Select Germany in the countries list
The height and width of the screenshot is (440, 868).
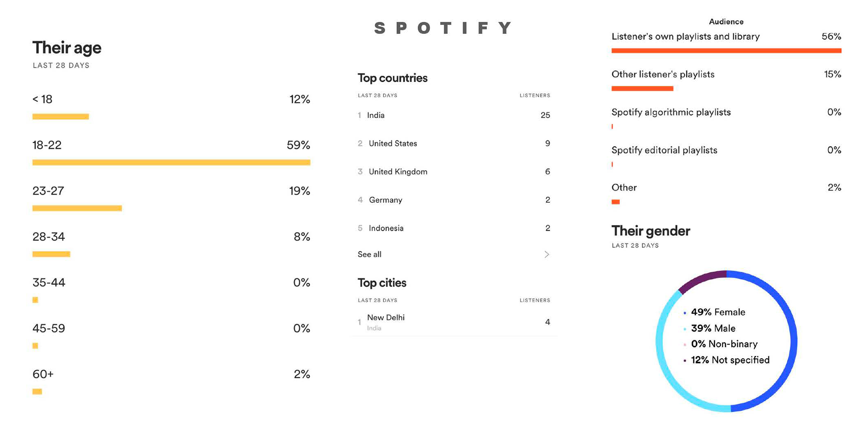385,200
